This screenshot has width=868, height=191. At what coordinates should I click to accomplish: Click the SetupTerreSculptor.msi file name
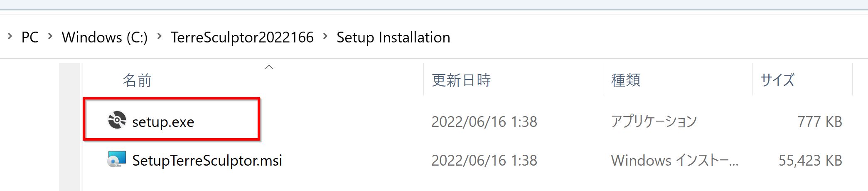pyautogui.click(x=207, y=161)
